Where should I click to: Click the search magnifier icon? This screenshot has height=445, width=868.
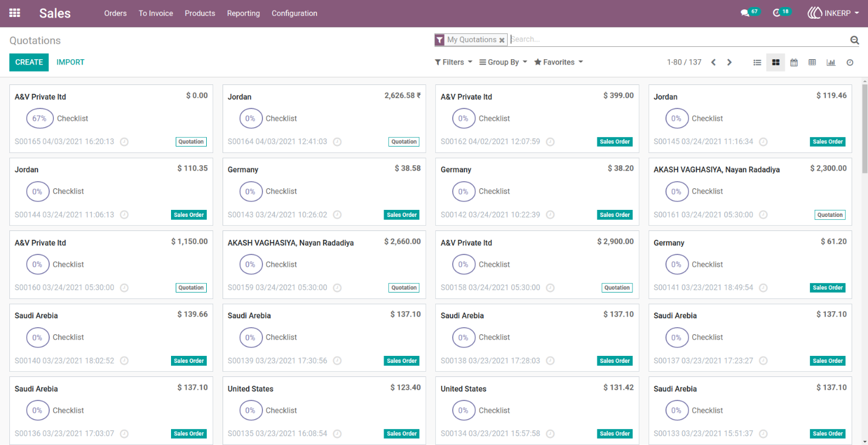[x=855, y=40]
